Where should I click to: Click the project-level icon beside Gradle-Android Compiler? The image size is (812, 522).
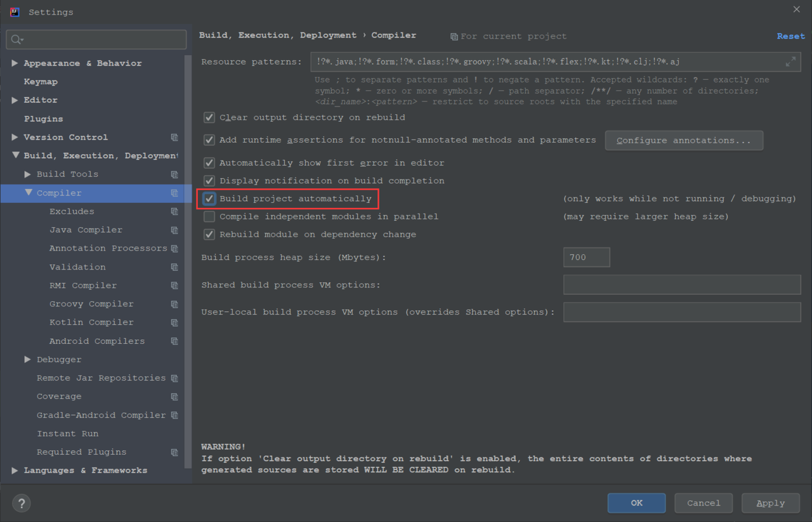[x=174, y=415]
